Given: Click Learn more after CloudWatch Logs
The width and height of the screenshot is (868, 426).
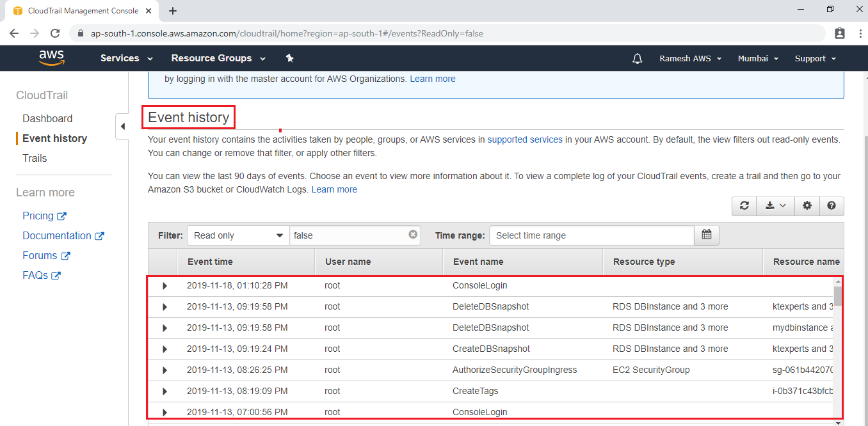Looking at the screenshot, I should 334,189.
